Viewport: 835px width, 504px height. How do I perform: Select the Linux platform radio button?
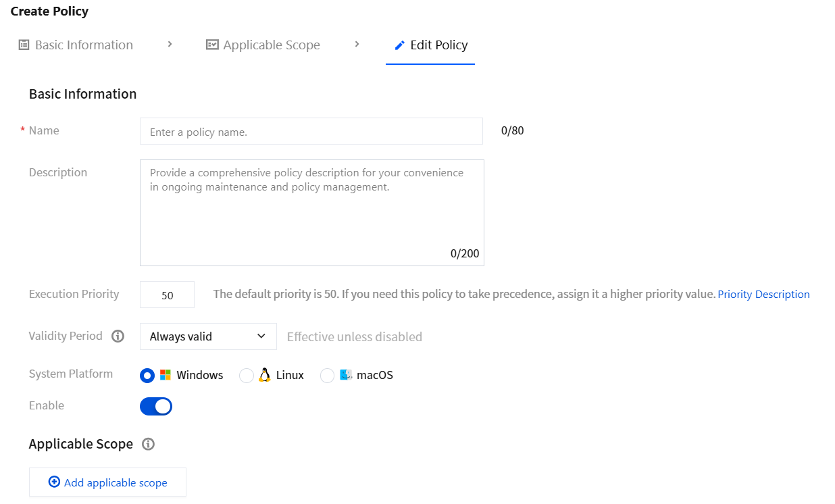(247, 376)
